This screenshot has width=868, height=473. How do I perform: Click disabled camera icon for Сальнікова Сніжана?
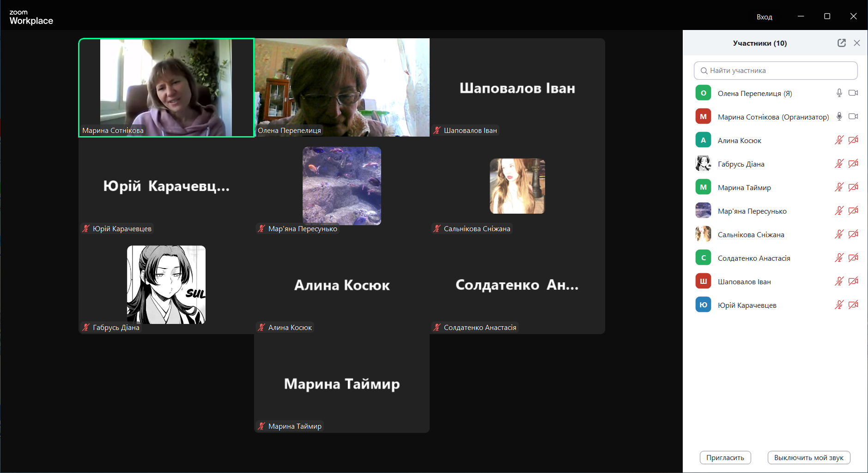pos(853,234)
